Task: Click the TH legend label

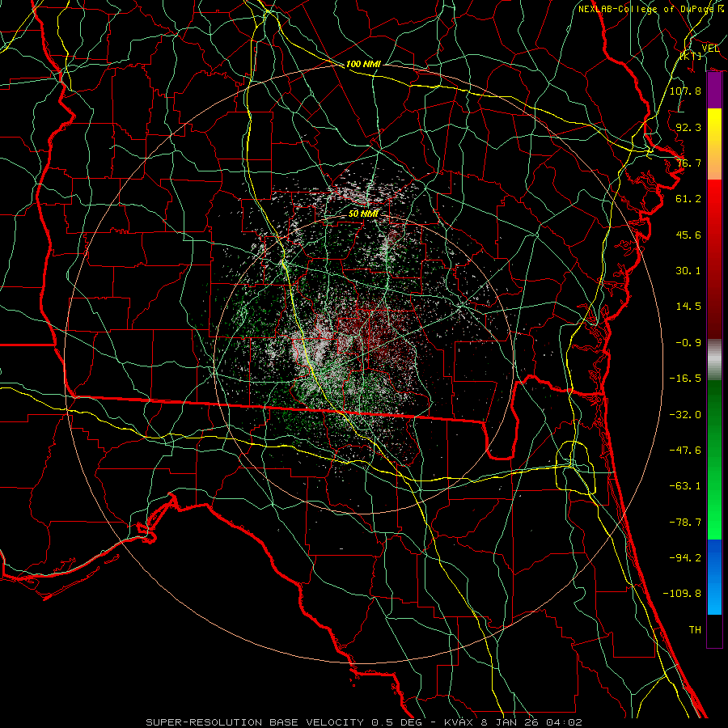Action: point(695,630)
